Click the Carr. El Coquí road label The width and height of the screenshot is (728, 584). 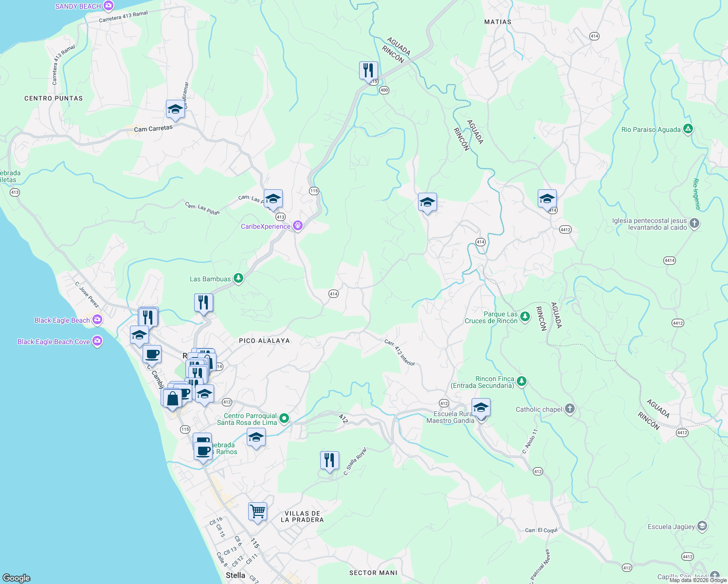(x=541, y=530)
